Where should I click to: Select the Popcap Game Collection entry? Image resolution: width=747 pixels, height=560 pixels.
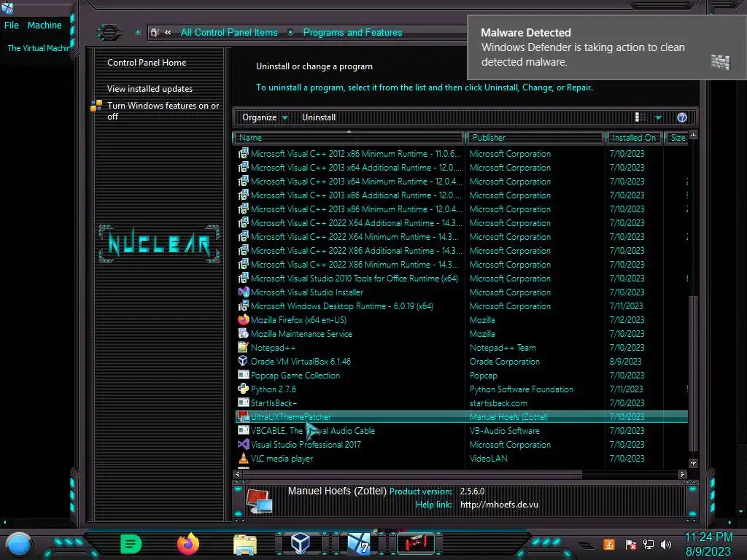[x=295, y=376]
